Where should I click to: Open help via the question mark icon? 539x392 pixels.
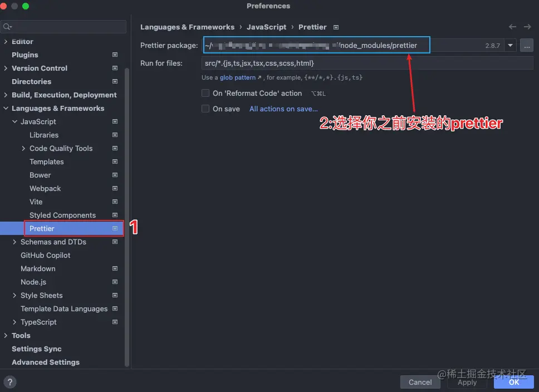10,382
